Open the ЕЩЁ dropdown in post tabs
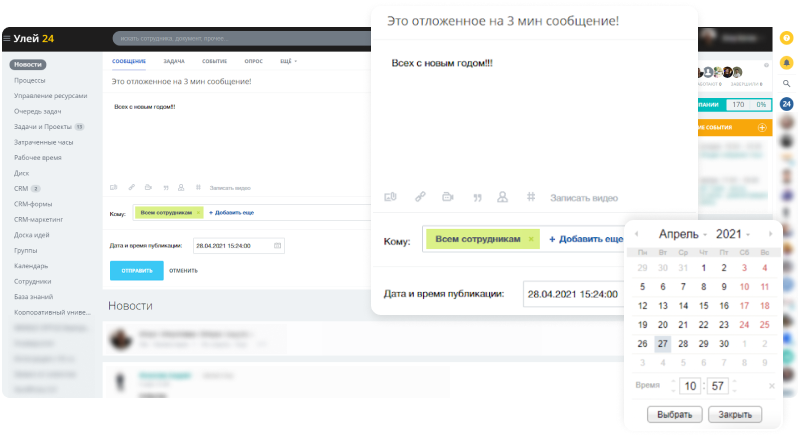Screen dimensions: 800x437 click(288, 62)
